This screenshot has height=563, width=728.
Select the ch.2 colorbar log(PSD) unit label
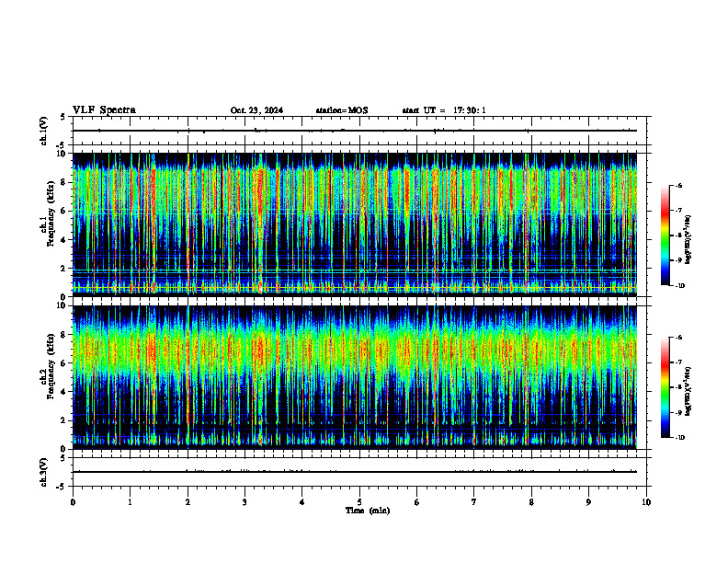[688, 392]
